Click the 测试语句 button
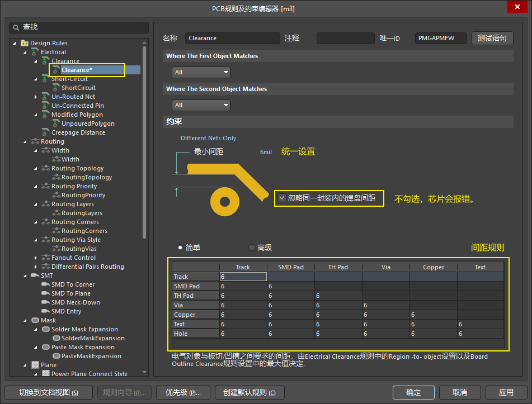Viewport: 532px width, 404px height. pyautogui.click(x=492, y=38)
